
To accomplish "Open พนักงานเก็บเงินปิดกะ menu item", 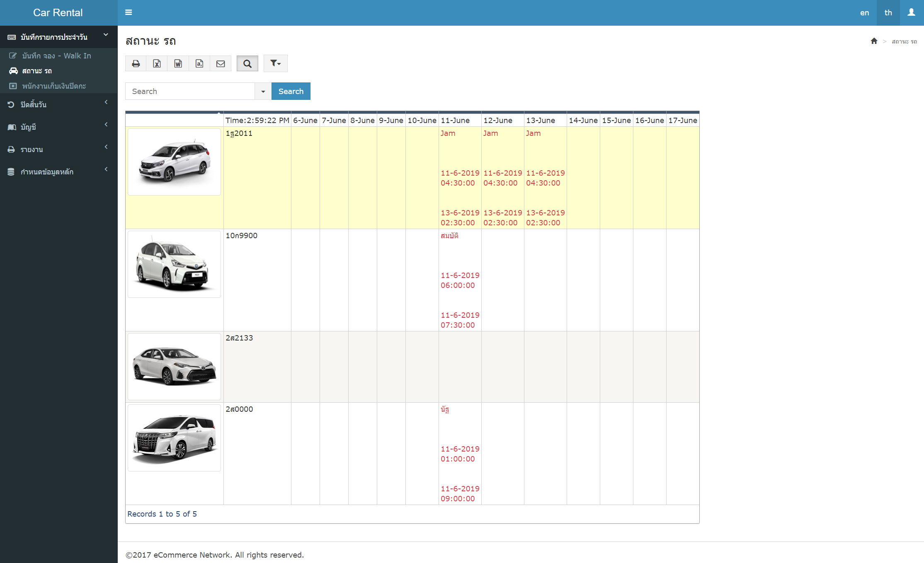I will click(54, 86).
